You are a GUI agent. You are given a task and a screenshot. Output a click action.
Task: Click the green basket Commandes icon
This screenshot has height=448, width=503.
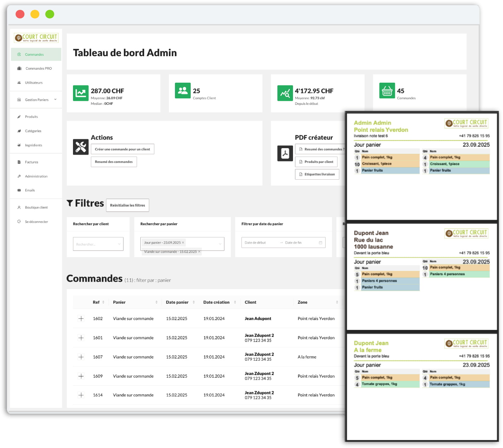pyautogui.click(x=387, y=91)
